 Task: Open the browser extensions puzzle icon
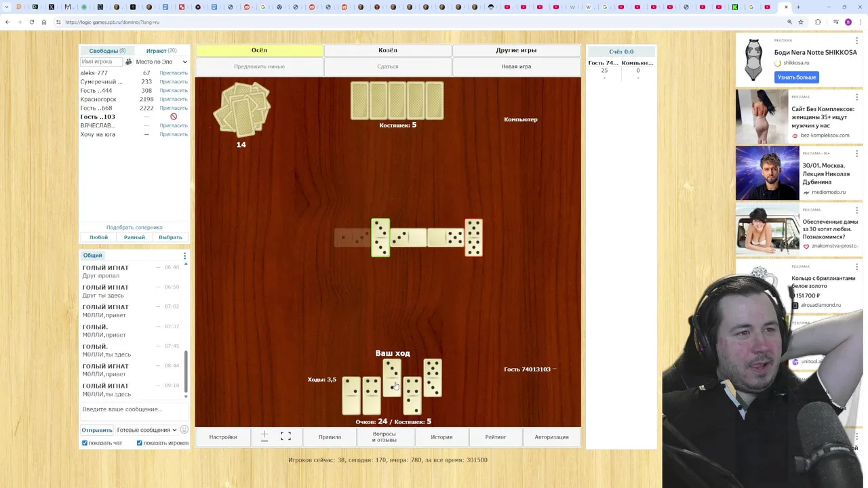point(818,22)
